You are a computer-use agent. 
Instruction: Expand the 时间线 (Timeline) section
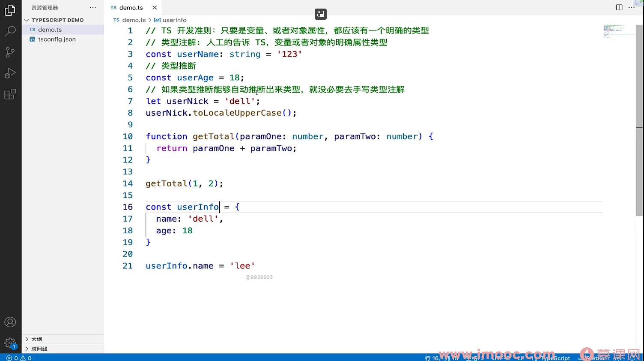pos(39,349)
